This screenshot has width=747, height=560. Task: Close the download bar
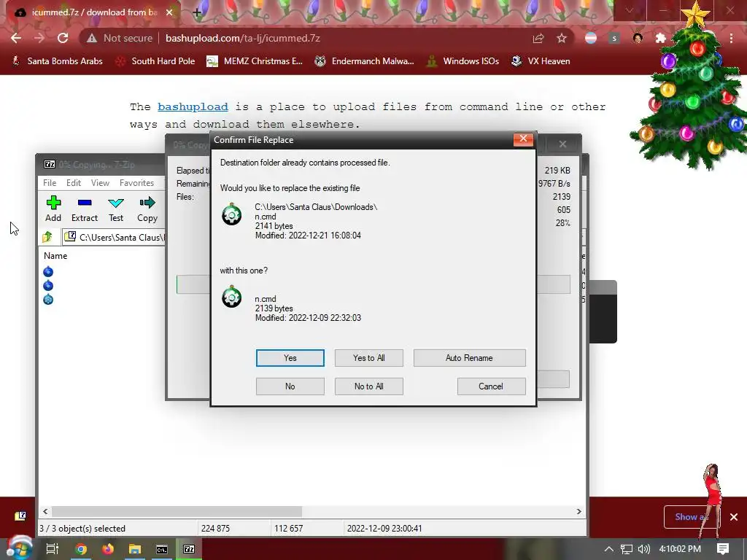[x=734, y=517]
